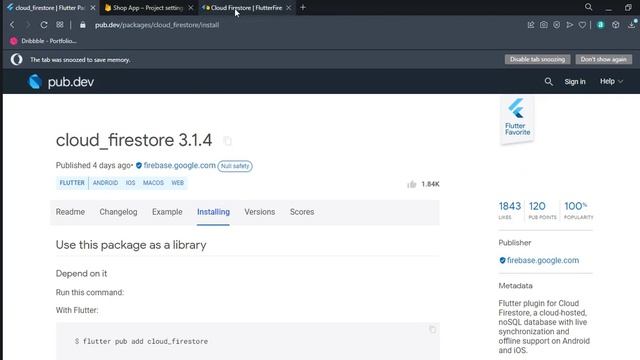Viewport: 640px width, 360px height.
Task: Expand the Help dropdown menu
Action: point(611,82)
